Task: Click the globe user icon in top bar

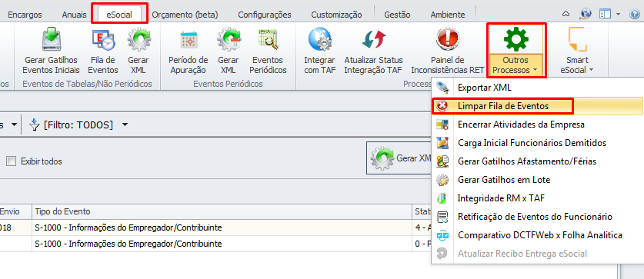Action: 586,15
